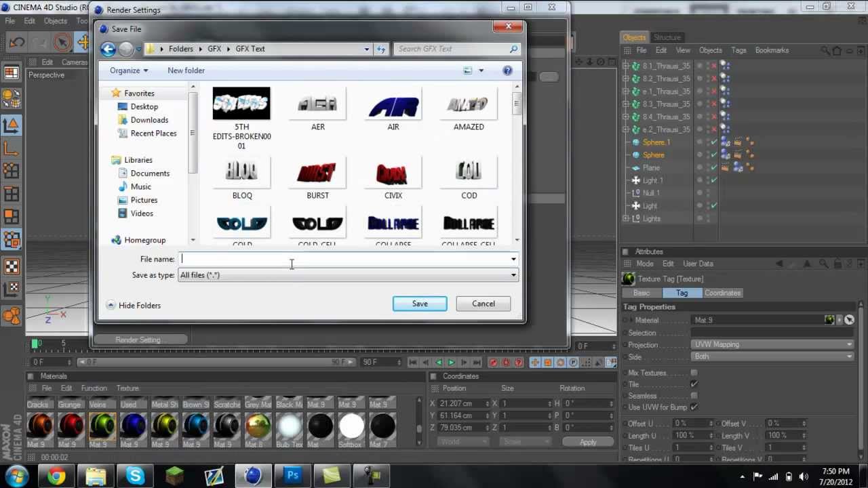This screenshot has width=868, height=488.
Task: Open Skype from the taskbar
Action: 135,476
